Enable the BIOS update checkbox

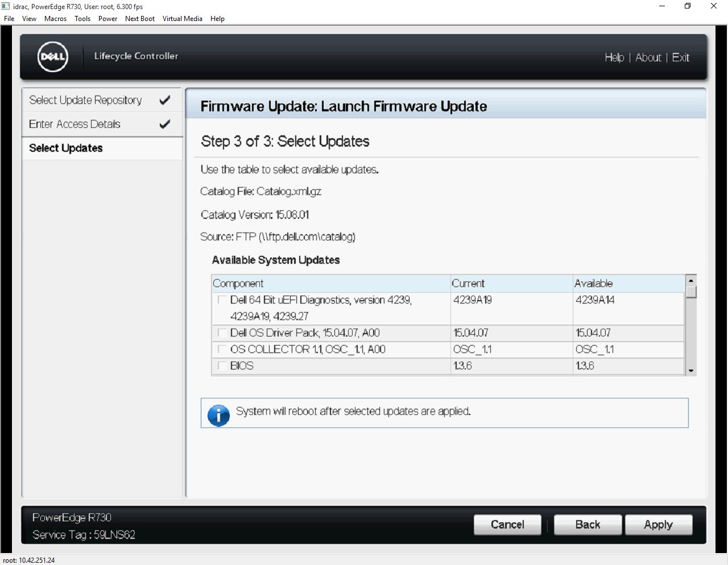[221, 366]
